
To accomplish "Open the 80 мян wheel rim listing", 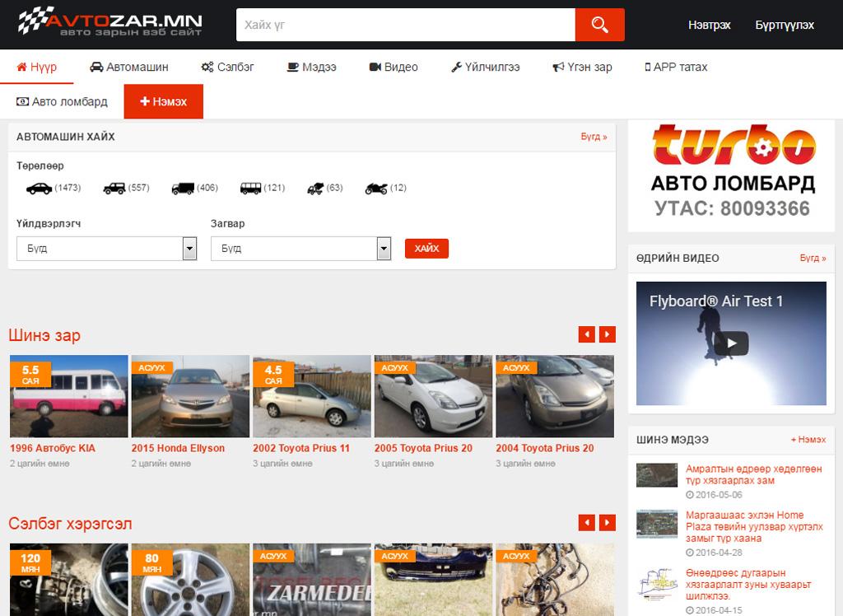I will tap(190, 580).
